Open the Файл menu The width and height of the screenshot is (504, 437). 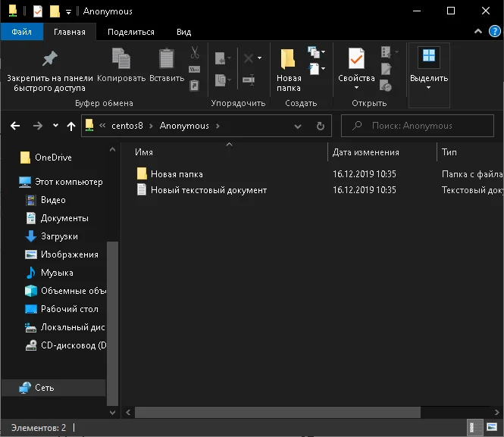[x=21, y=32]
